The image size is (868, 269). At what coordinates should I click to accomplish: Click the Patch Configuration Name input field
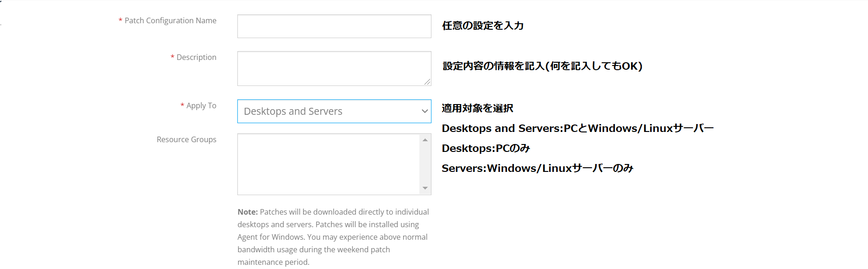click(x=334, y=26)
